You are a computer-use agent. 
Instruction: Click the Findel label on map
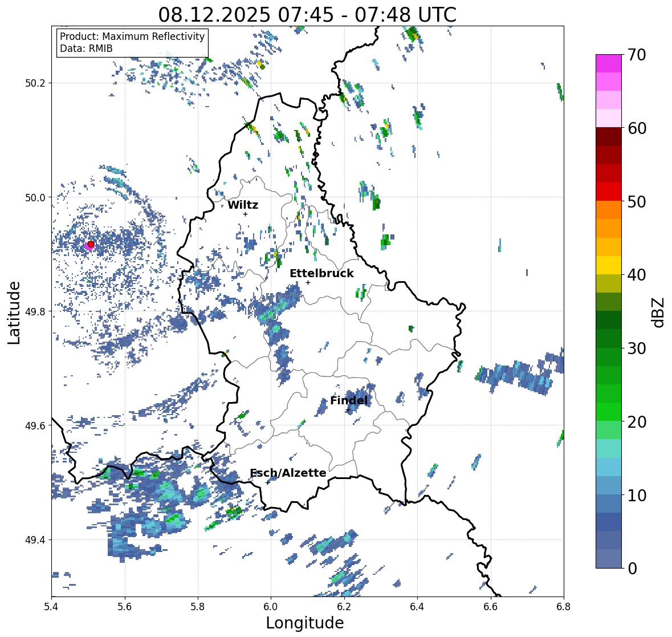[349, 400]
